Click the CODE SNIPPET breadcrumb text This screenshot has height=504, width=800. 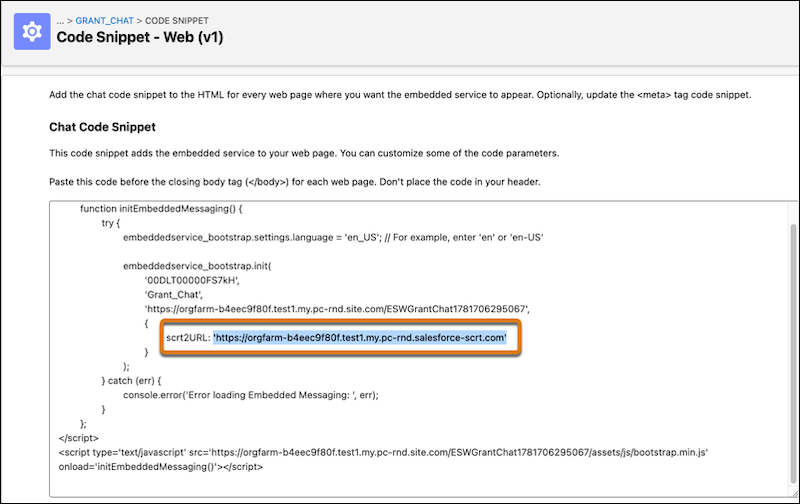coord(177,21)
